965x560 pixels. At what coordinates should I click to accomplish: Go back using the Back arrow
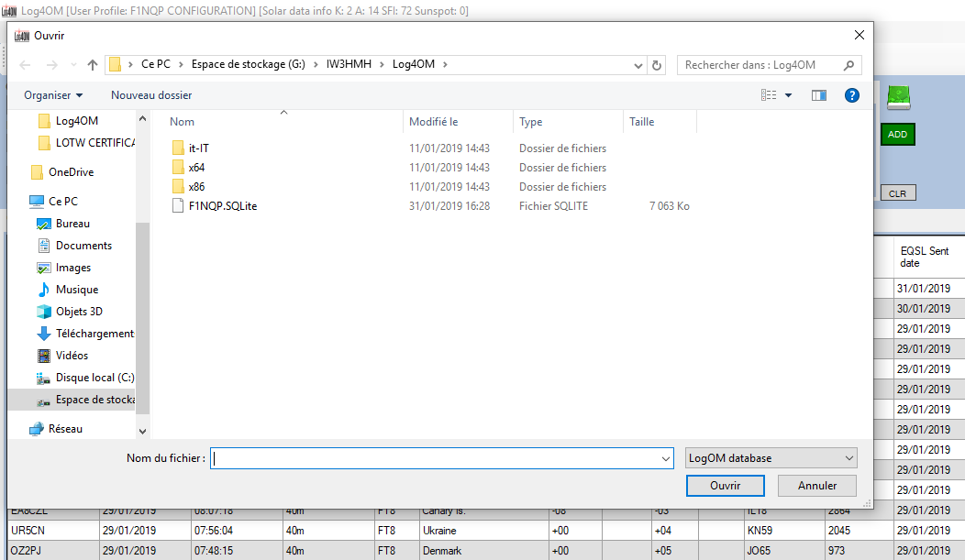26,64
